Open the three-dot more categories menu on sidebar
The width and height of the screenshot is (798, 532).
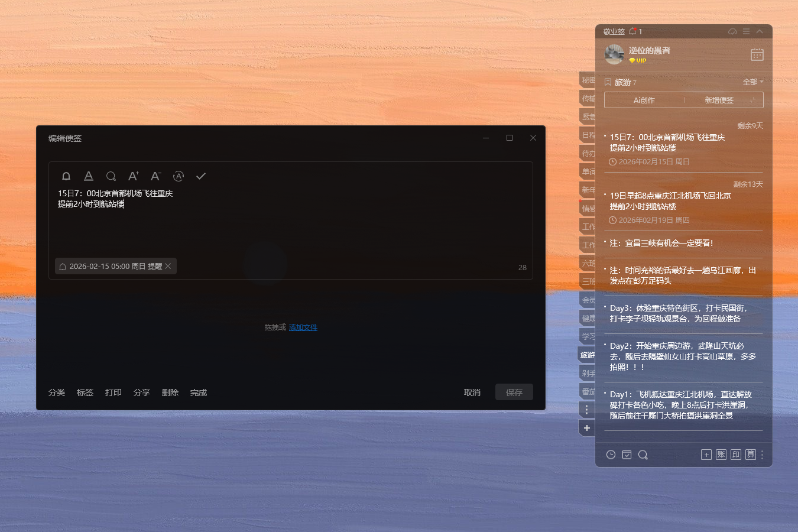(x=586, y=409)
